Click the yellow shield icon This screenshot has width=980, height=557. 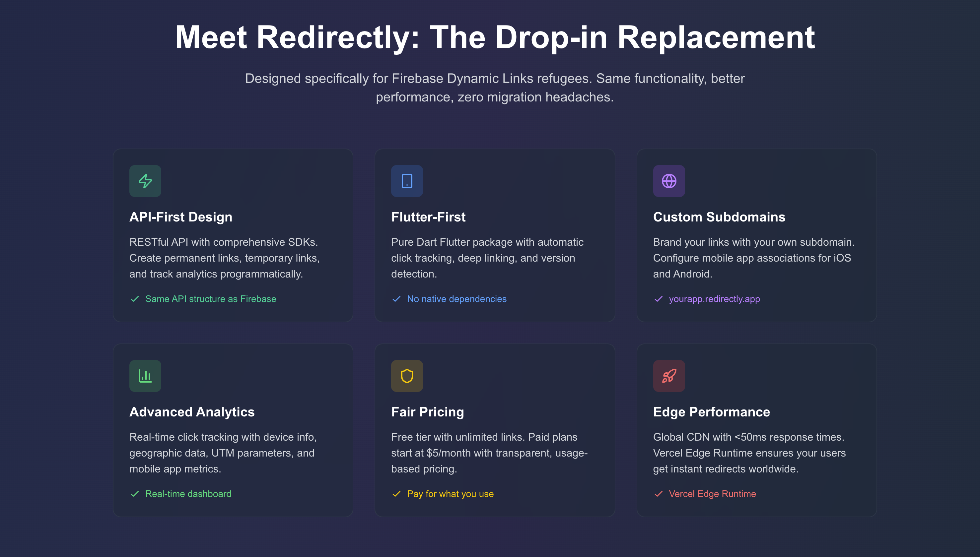tap(407, 376)
